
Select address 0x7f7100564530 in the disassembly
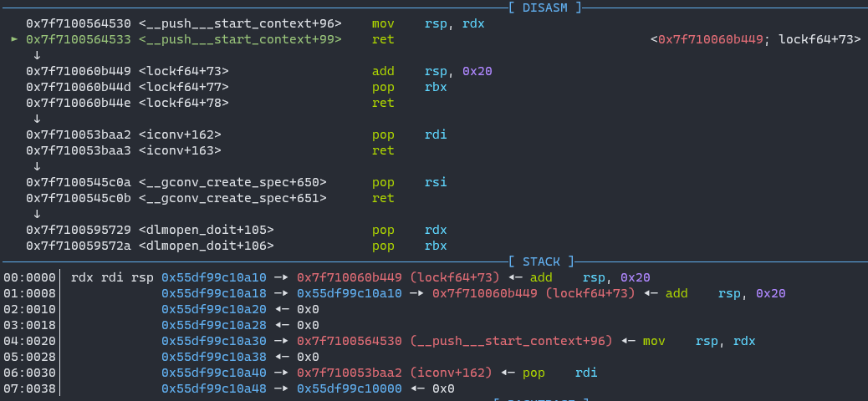tap(79, 23)
